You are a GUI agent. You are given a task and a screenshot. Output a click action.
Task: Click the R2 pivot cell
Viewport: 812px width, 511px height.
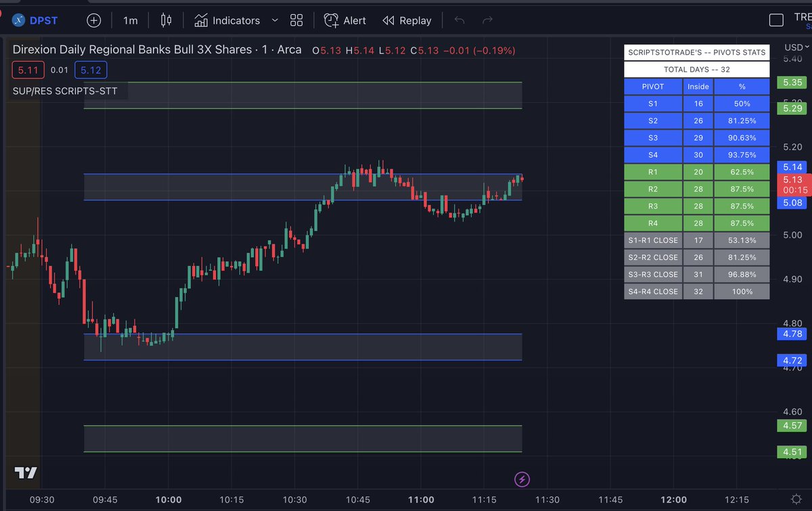click(x=653, y=189)
